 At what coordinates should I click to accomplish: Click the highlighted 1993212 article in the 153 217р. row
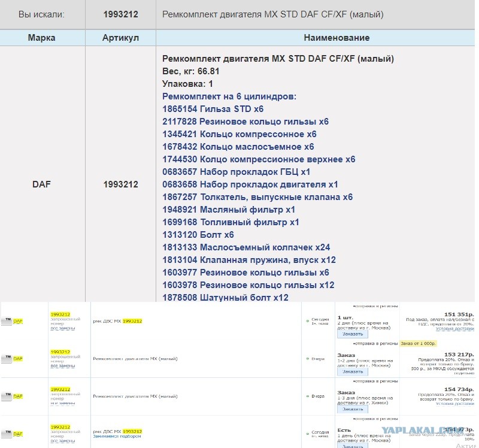tap(60, 352)
